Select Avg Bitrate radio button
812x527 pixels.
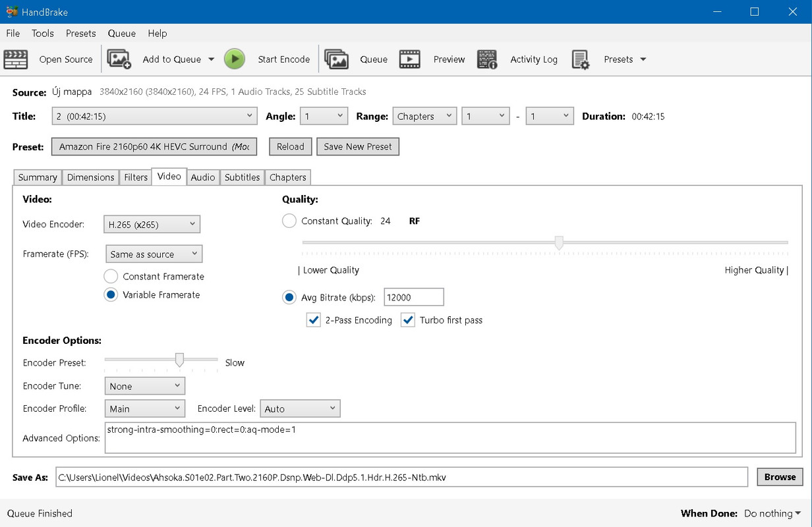point(289,297)
